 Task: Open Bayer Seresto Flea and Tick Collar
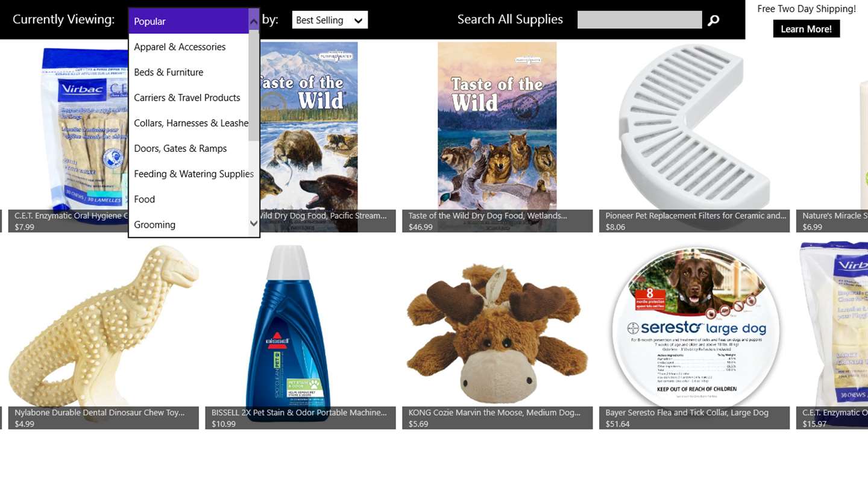pyautogui.click(x=694, y=334)
